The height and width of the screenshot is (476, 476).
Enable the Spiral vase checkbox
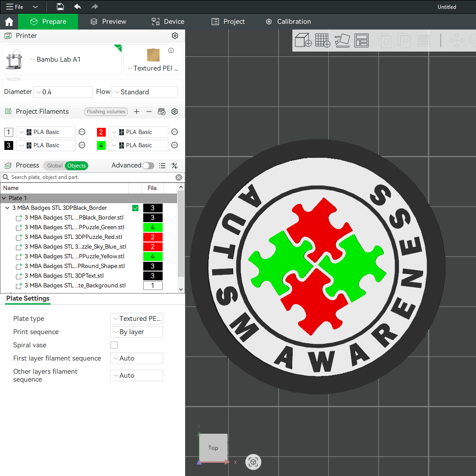click(x=114, y=345)
